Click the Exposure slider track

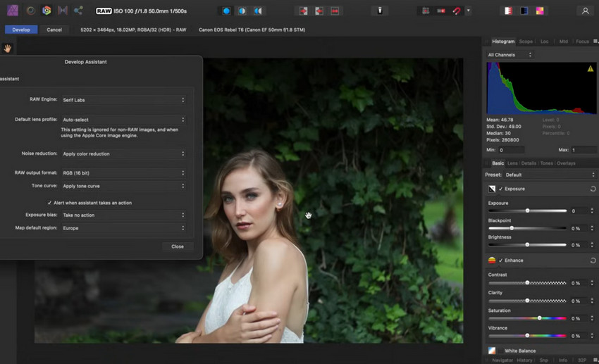pos(527,211)
